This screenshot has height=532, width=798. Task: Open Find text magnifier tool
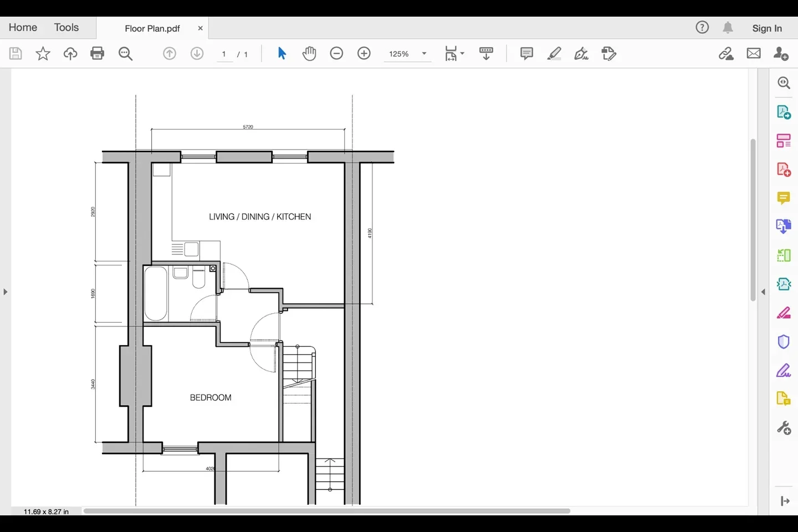tap(126, 53)
